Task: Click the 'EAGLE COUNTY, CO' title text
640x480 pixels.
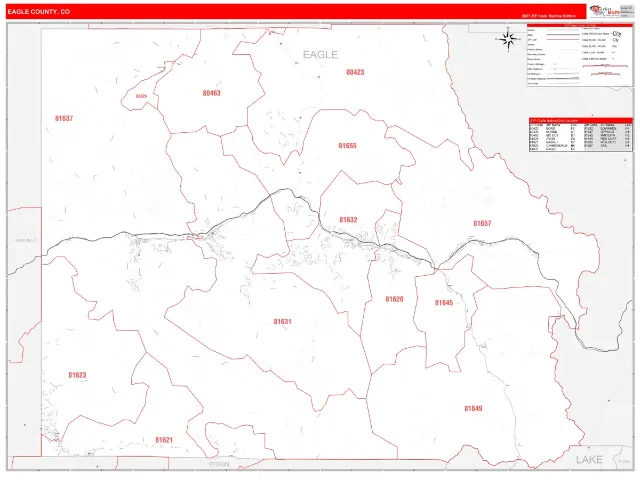Action: (38, 12)
